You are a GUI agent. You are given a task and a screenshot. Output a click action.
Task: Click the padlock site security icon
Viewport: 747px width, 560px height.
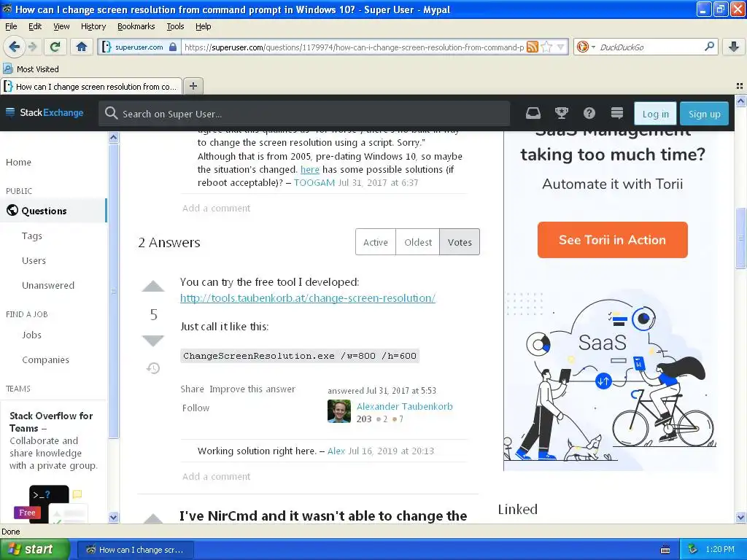pos(173,47)
